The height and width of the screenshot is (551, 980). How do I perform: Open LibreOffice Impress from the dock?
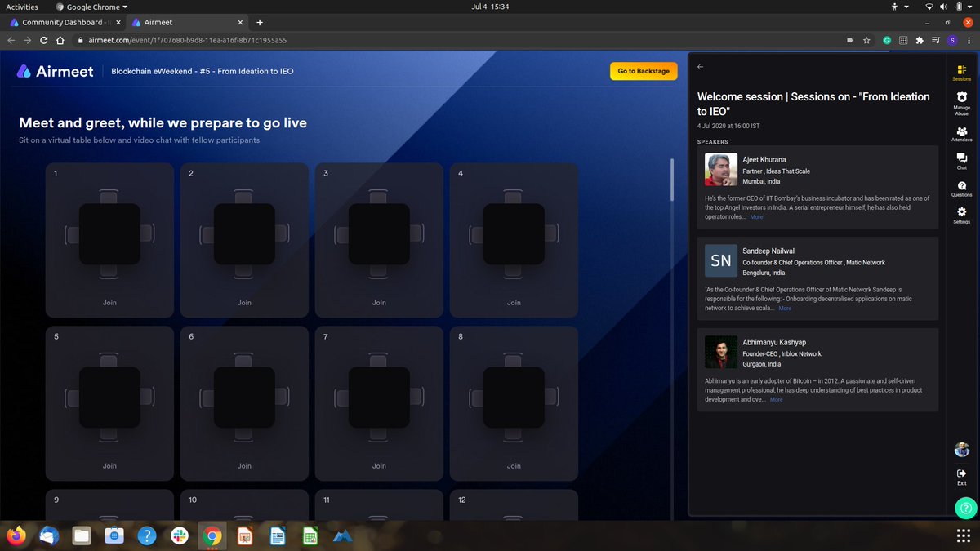(x=244, y=535)
